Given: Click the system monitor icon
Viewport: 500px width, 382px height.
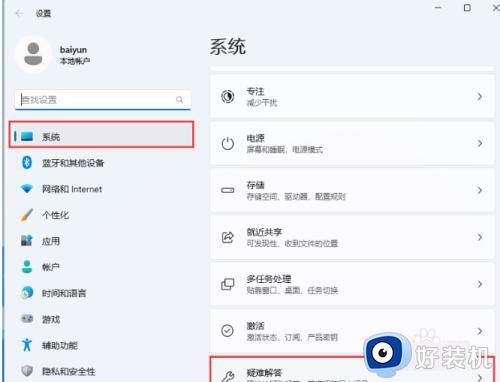Looking at the screenshot, I should (x=27, y=136).
